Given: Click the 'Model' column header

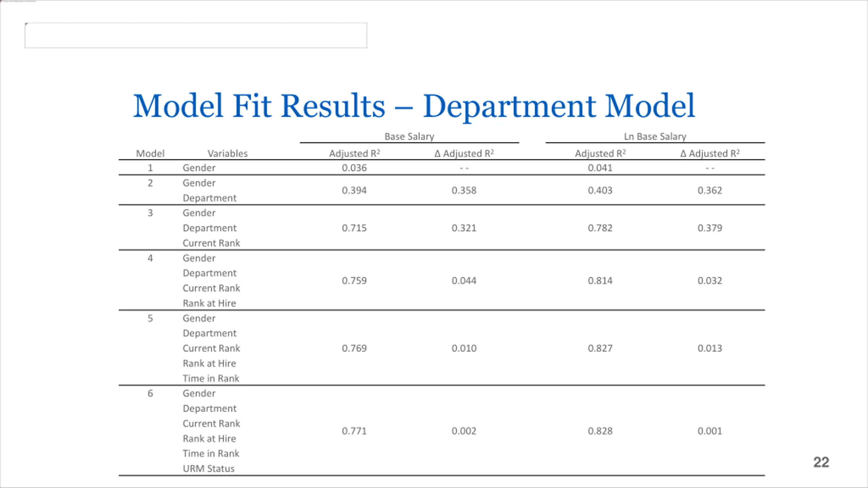Looking at the screenshot, I should click(150, 154).
